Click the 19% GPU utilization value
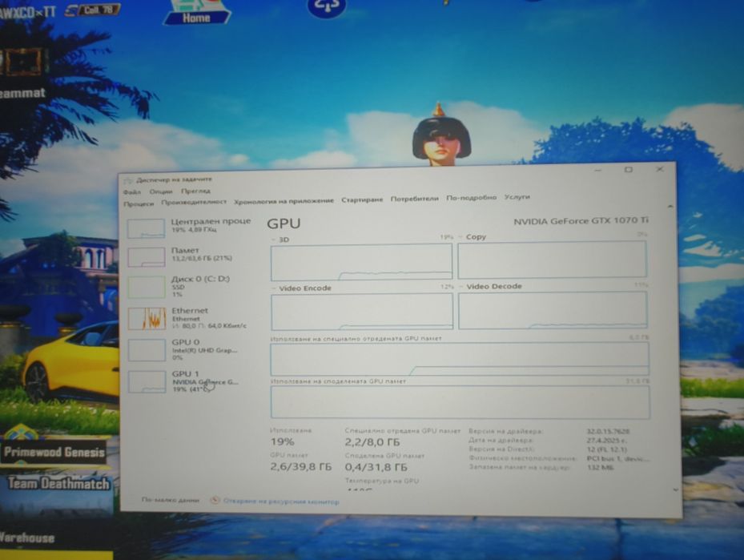The height and width of the screenshot is (560, 744). pyautogui.click(x=283, y=441)
